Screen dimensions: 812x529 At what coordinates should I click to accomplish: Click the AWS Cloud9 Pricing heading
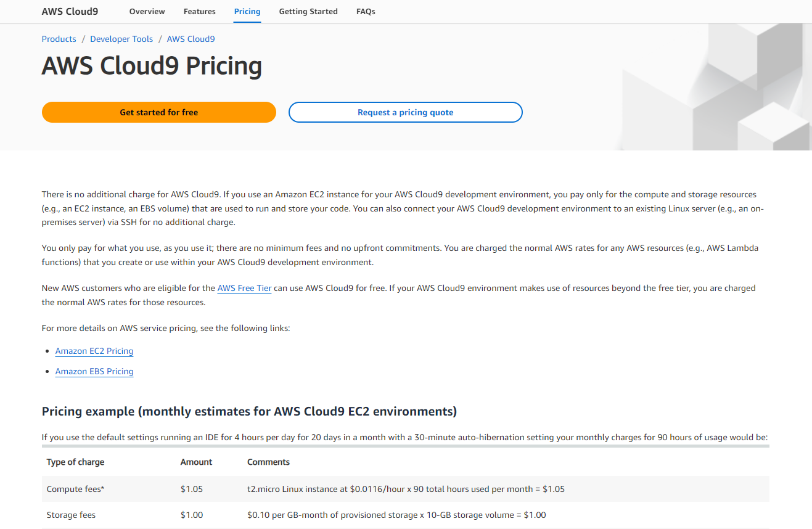tap(152, 66)
